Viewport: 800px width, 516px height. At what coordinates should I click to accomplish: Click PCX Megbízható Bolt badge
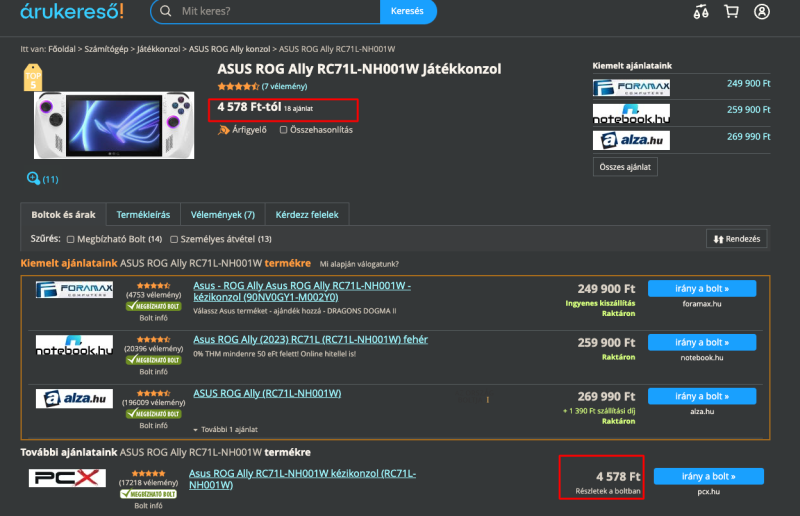[148, 494]
